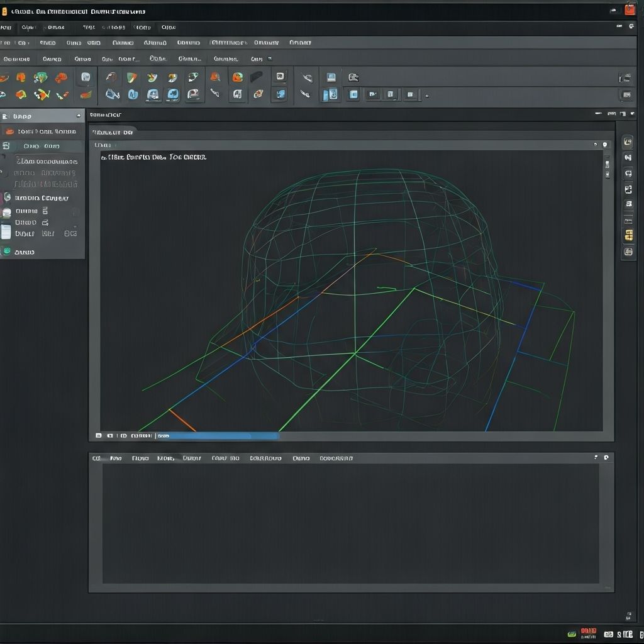Click the first button in the bottom panel bar
Viewport: 644px width, 644px height.
[96, 458]
